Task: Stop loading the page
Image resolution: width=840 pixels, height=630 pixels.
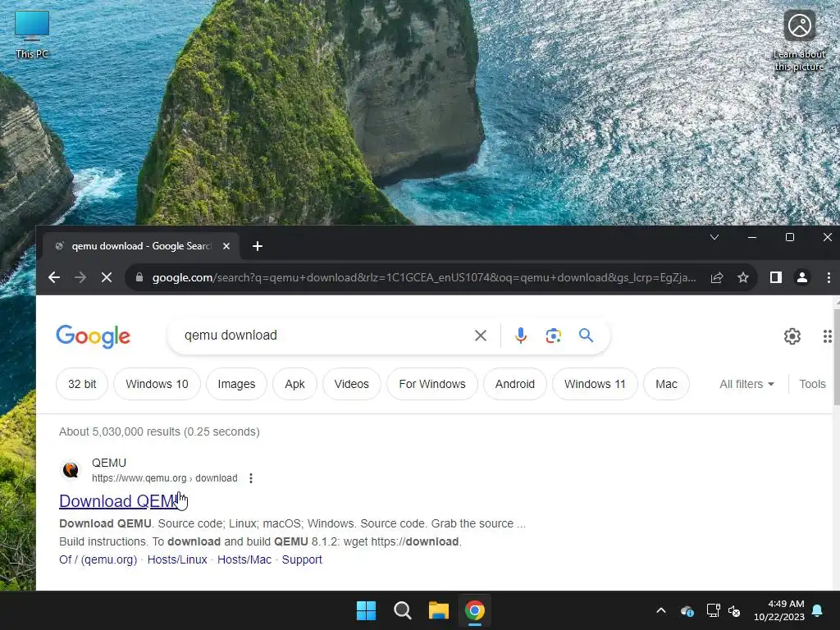Action: (x=107, y=277)
